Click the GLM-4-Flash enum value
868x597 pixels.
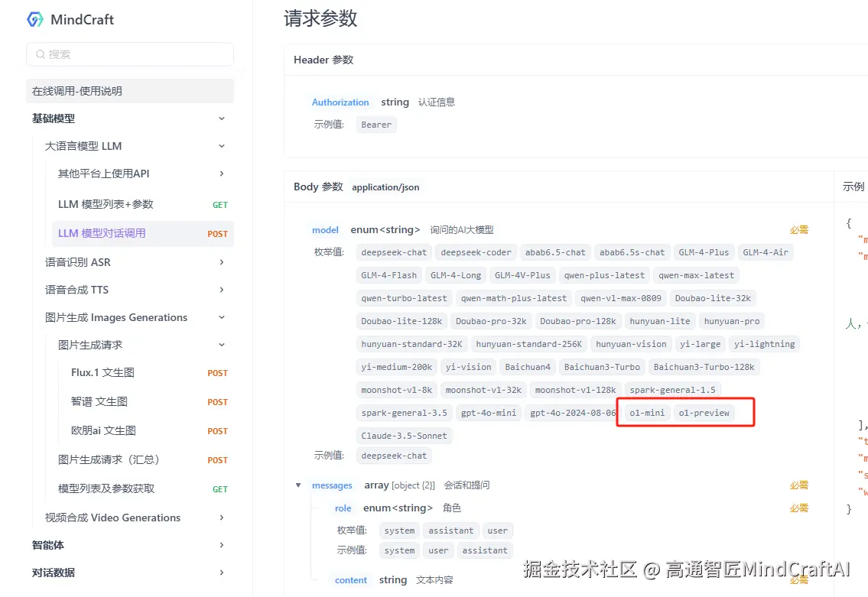(389, 275)
